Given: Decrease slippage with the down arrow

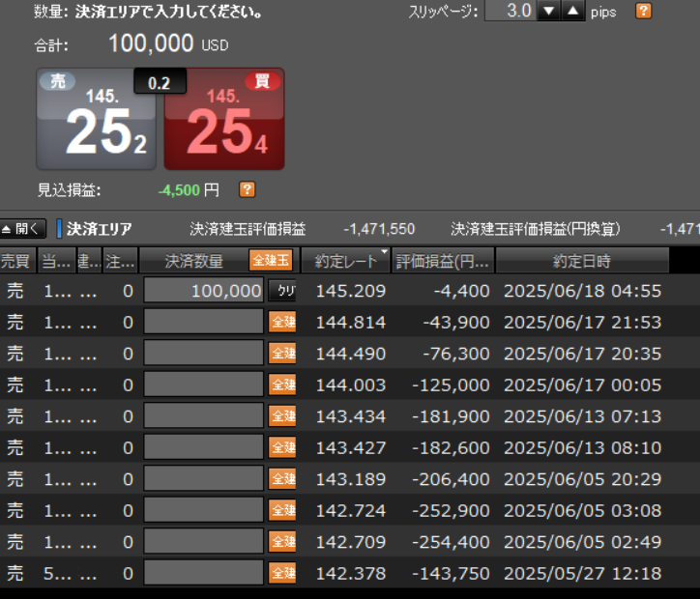Looking at the screenshot, I should (548, 12).
